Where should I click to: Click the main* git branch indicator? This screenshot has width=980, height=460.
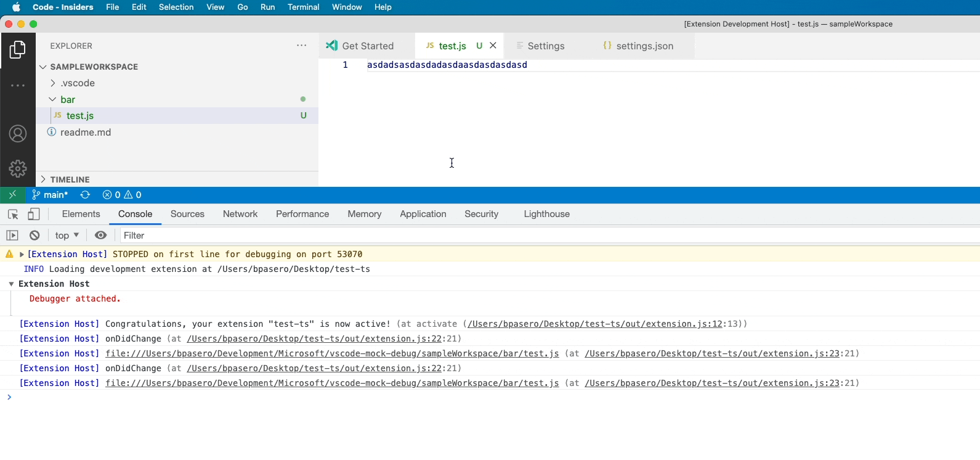coord(50,195)
